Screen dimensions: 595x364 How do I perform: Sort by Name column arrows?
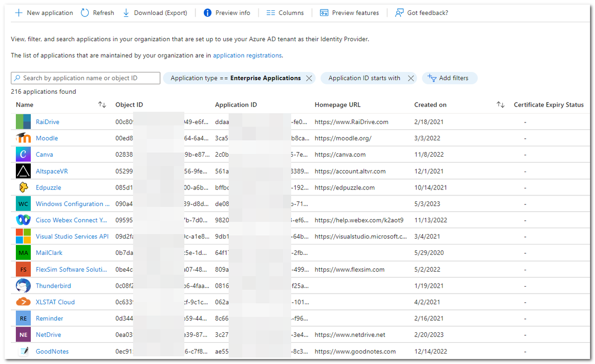(x=102, y=105)
